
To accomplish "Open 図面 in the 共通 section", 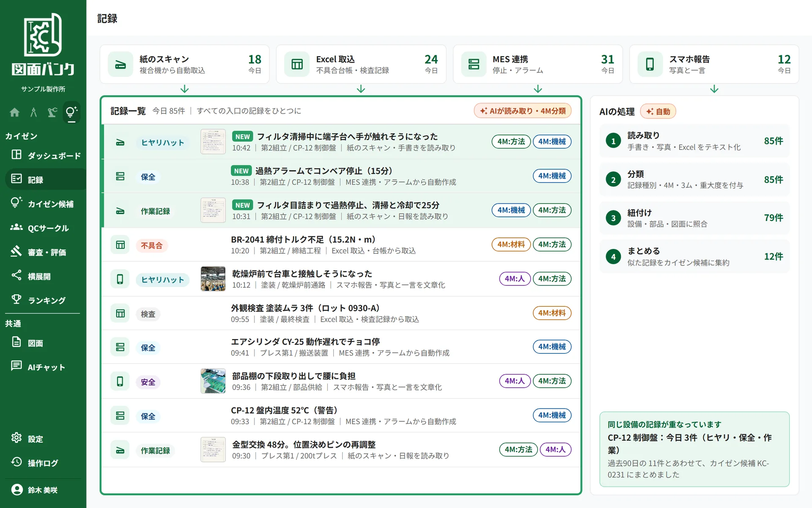I will point(45,343).
